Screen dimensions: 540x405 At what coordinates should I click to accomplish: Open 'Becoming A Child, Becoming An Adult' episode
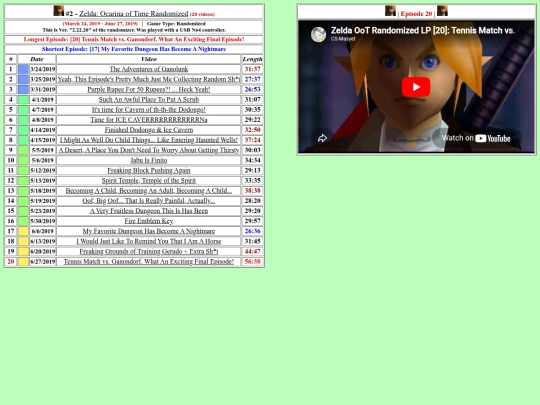pos(149,190)
